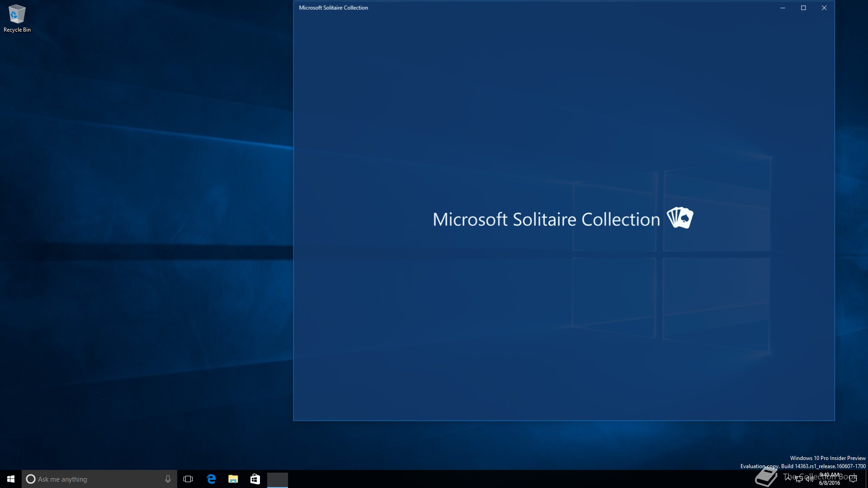Open the Windows Store taskbar icon

point(255,479)
